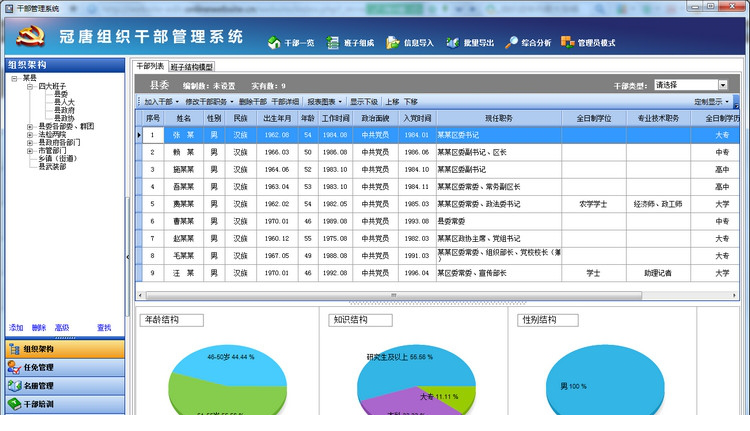The height and width of the screenshot is (431, 750).
Task: Click the 全日制学位 column header
Action: 594,118
